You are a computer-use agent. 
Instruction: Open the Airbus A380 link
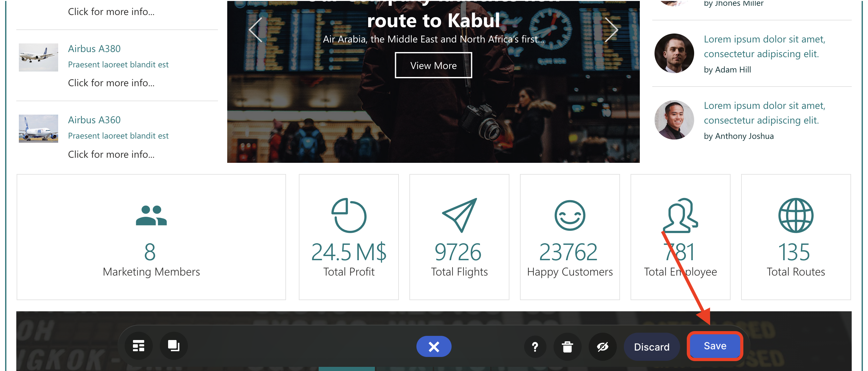click(x=94, y=49)
